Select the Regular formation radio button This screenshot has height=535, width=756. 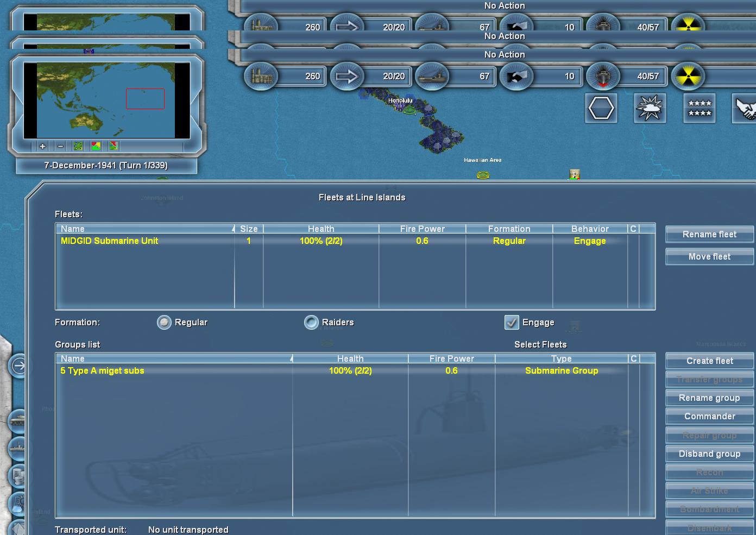[x=164, y=323]
